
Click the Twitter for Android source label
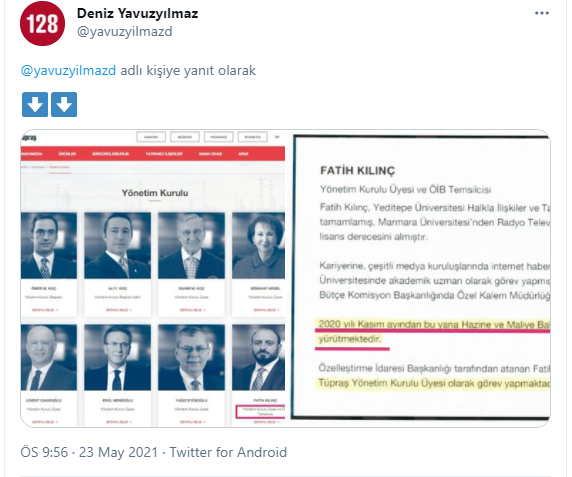coord(228,452)
